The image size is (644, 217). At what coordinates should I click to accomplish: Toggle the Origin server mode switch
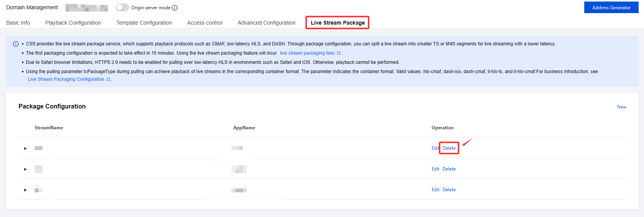pyautogui.click(x=122, y=8)
